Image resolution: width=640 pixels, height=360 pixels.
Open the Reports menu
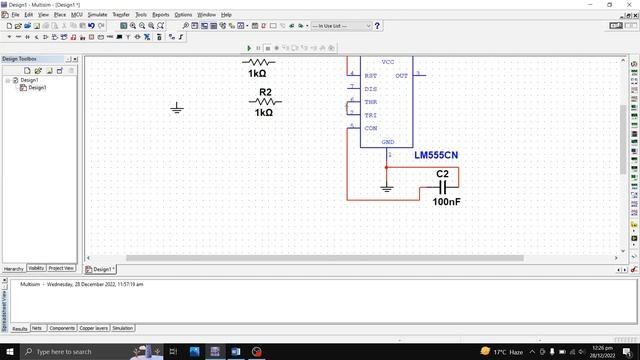(160, 15)
